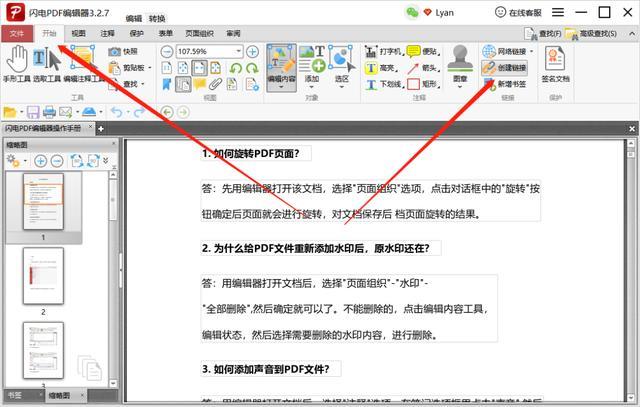Open the File (文件) menu
The height and width of the screenshot is (407, 640).
(x=17, y=33)
